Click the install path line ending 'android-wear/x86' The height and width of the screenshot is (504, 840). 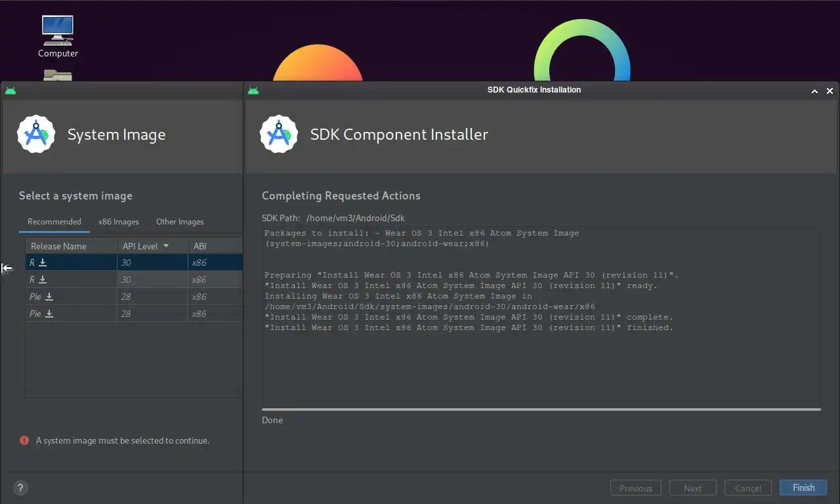pyautogui.click(x=430, y=306)
